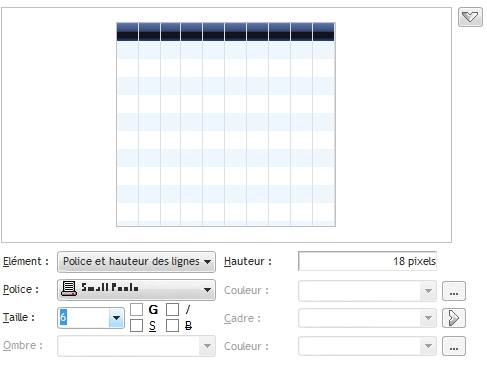Open color picker ellipsis next to lower Couleur
This screenshot has height=376, width=487.
tap(454, 346)
